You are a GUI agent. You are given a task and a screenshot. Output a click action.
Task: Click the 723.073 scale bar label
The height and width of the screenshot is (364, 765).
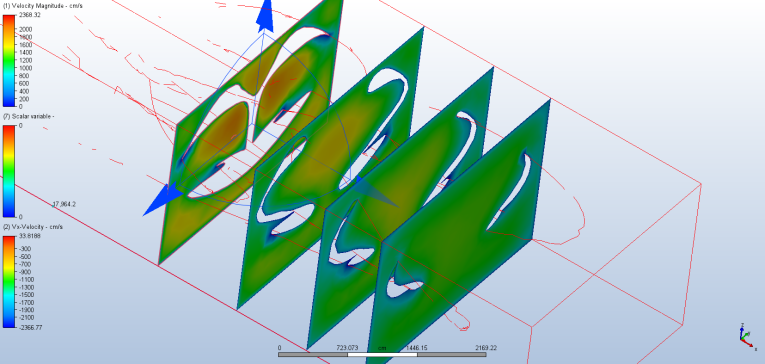[347, 348]
